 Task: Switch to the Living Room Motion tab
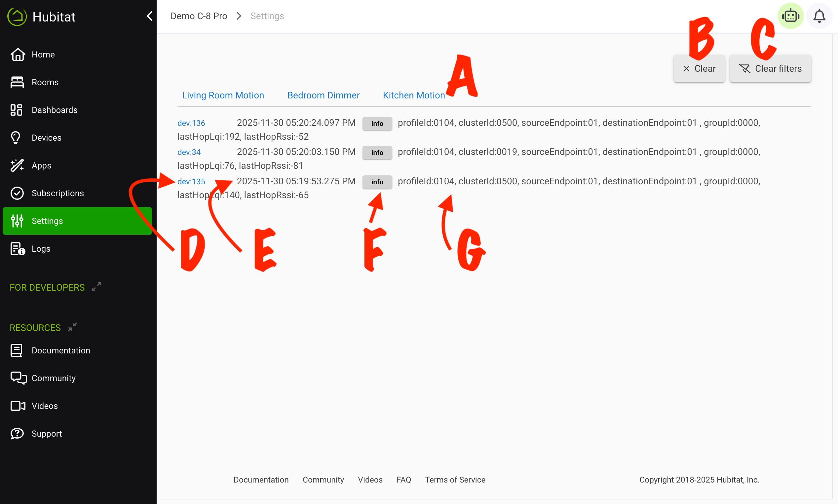click(x=223, y=95)
